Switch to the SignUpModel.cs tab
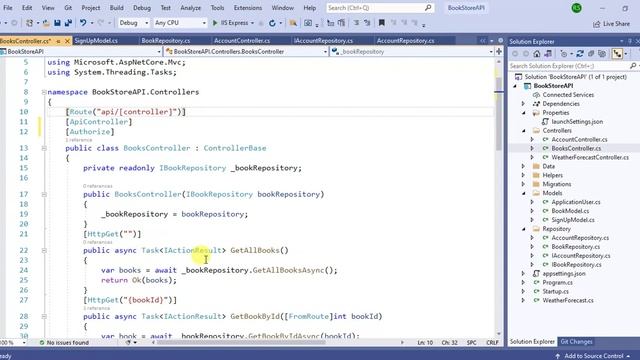 coord(96,41)
